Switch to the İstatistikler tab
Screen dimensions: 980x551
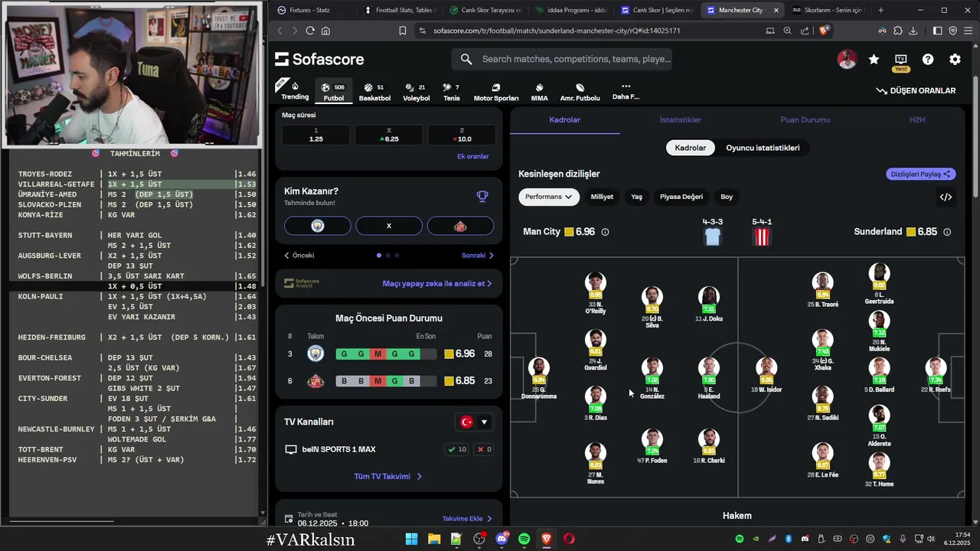(680, 120)
